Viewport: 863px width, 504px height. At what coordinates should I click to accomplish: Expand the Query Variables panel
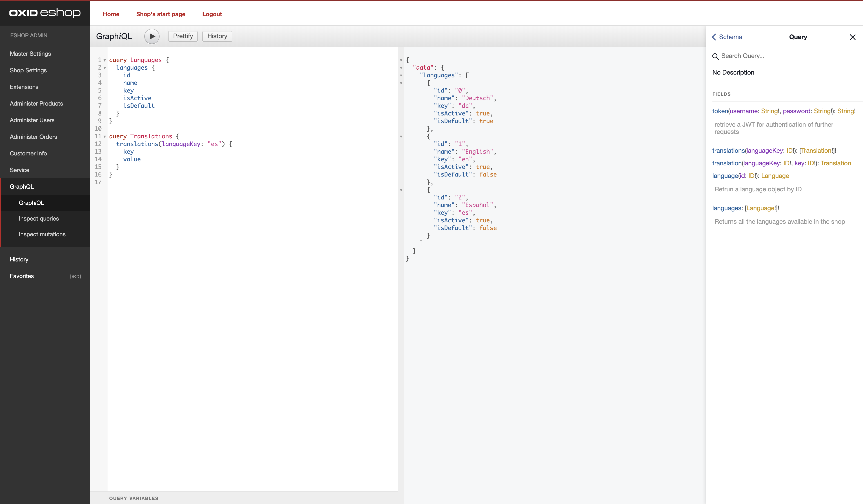pos(133,498)
